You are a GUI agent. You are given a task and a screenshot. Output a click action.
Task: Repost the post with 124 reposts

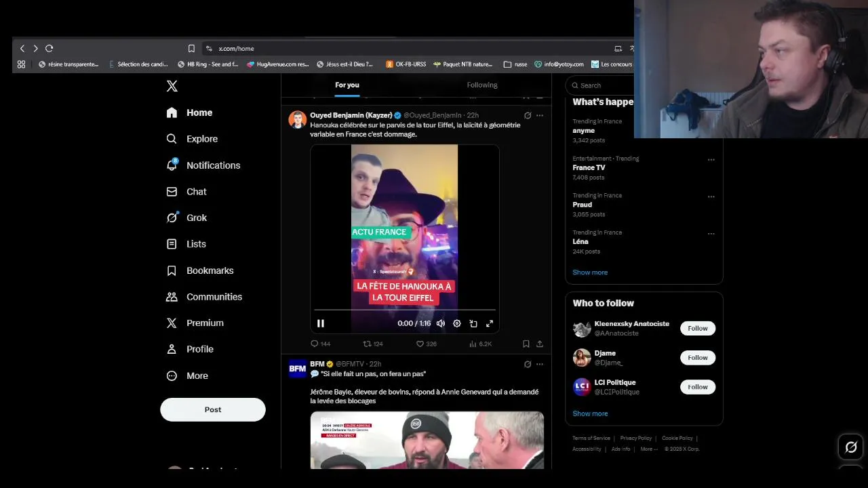point(373,344)
